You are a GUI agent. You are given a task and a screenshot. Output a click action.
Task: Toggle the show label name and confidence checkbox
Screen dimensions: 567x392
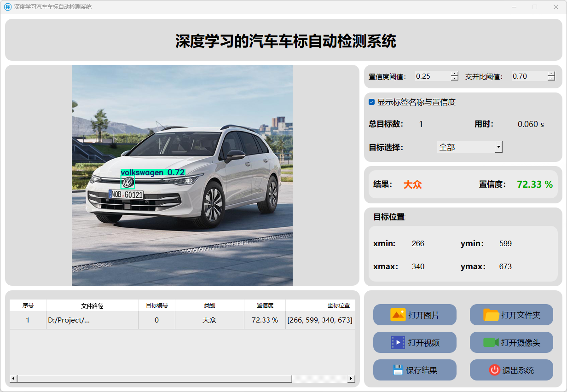click(x=372, y=102)
